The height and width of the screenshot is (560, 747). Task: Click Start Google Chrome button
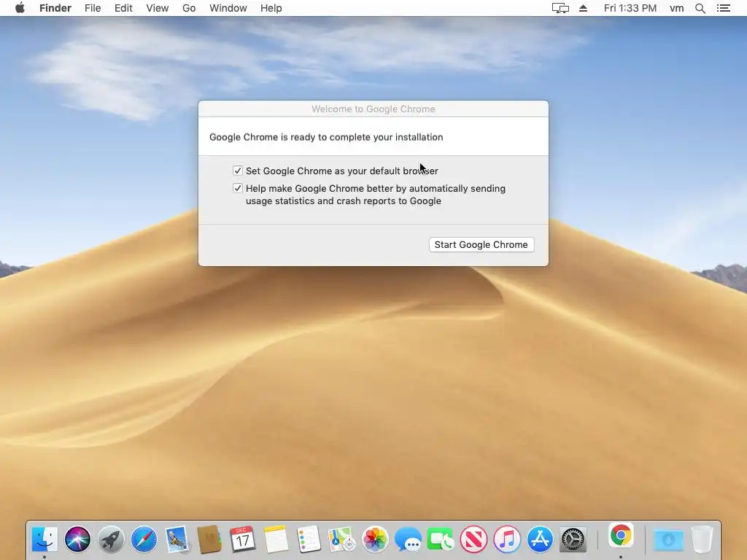point(481,244)
